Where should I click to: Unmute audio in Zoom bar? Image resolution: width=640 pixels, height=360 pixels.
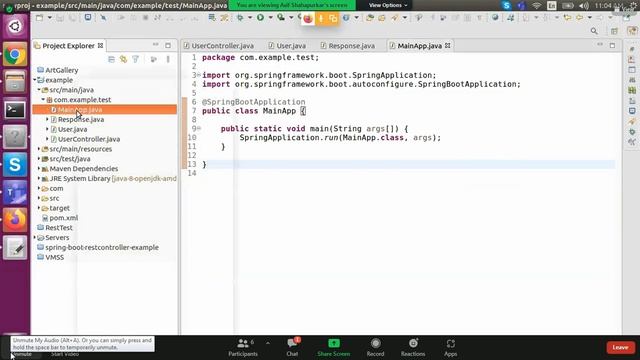point(21,353)
